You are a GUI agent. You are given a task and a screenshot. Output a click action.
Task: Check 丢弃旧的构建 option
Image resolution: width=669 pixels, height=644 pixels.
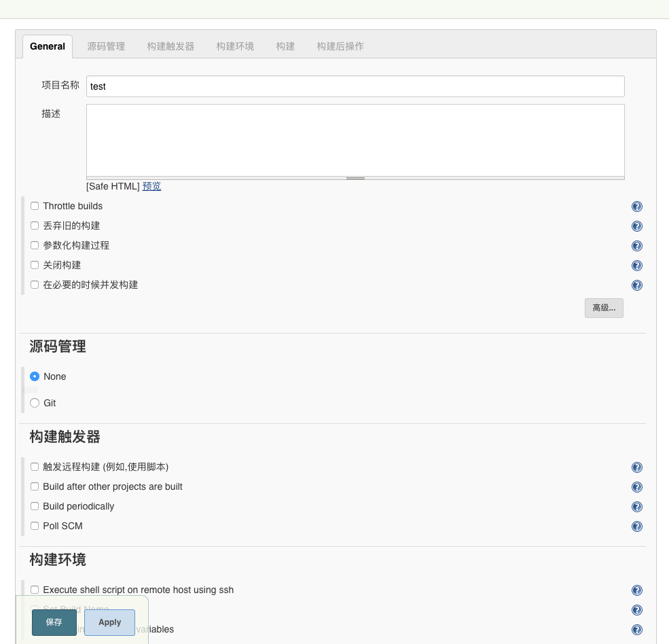(x=35, y=226)
